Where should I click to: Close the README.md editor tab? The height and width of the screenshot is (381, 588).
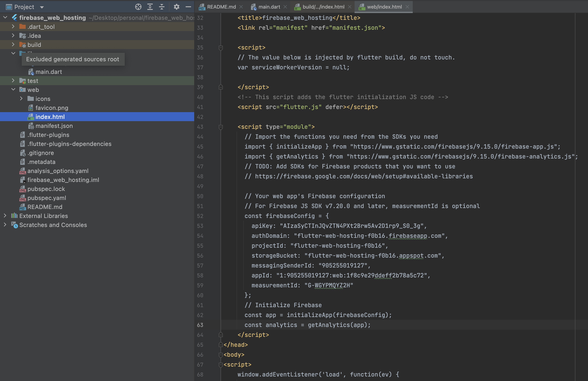point(241,7)
